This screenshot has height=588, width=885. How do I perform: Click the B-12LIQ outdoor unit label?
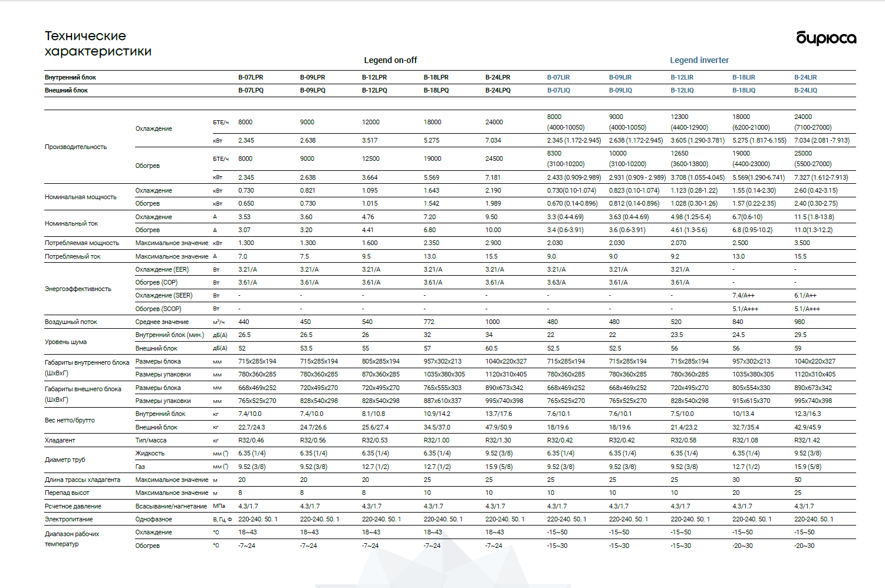[x=682, y=90]
